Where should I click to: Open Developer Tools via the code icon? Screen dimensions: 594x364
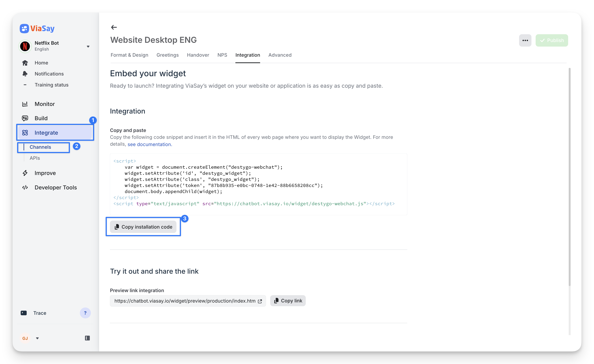(x=25, y=188)
